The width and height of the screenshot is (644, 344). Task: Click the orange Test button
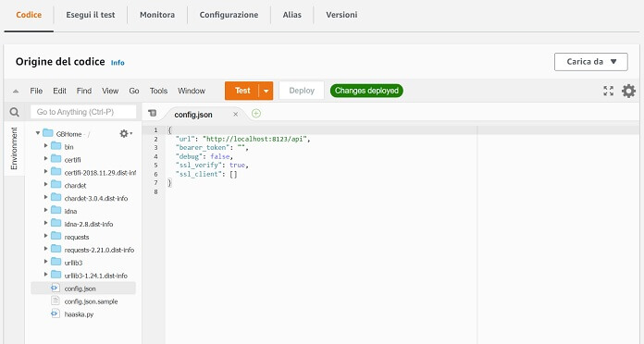[242, 91]
